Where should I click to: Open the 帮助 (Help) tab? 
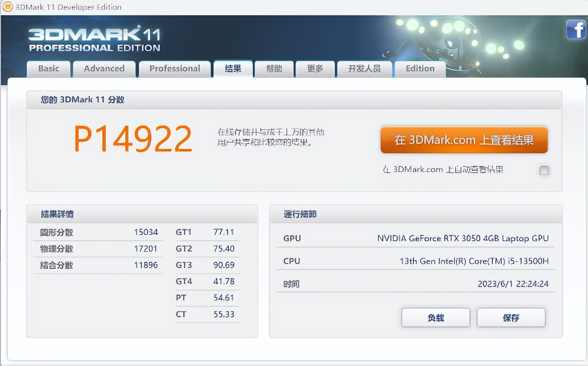pyautogui.click(x=274, y=69)
